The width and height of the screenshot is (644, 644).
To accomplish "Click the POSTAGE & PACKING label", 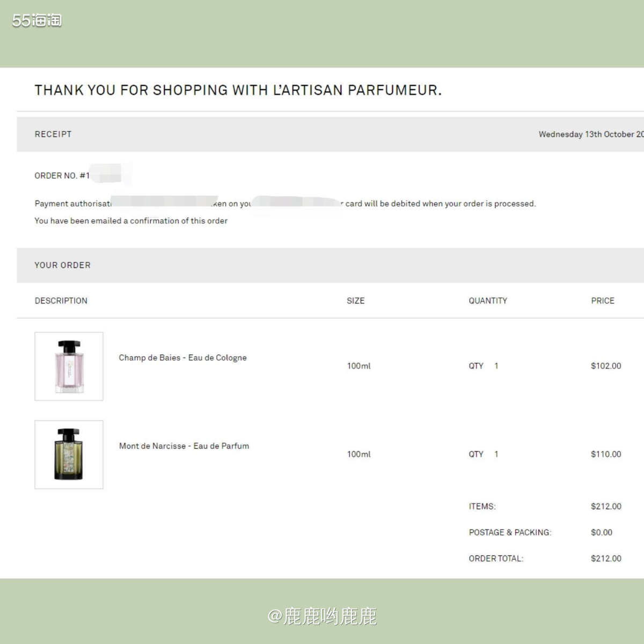I will (x=510, y=532).
